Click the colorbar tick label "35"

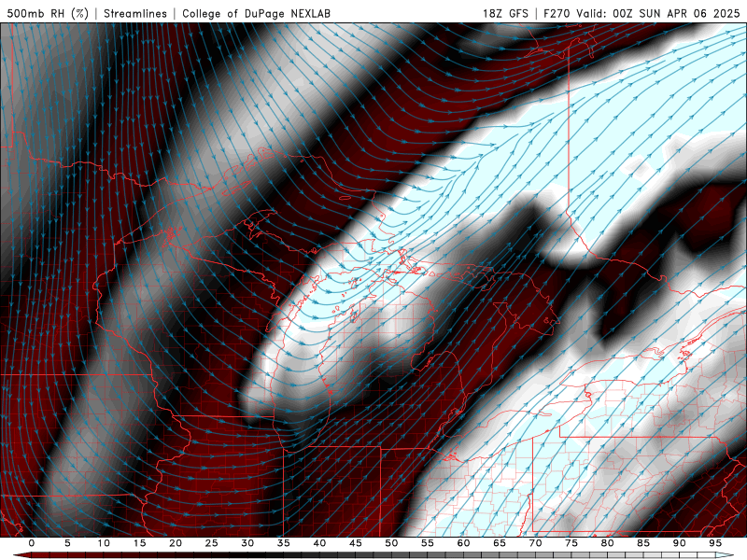(x=284, y=543)
